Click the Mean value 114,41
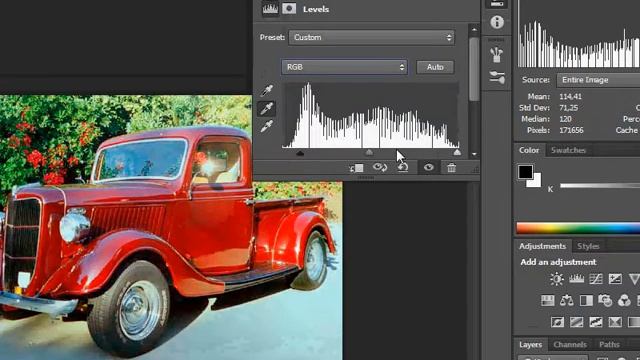The width and height of the screenshot is (640, 360). pos(570,97)
